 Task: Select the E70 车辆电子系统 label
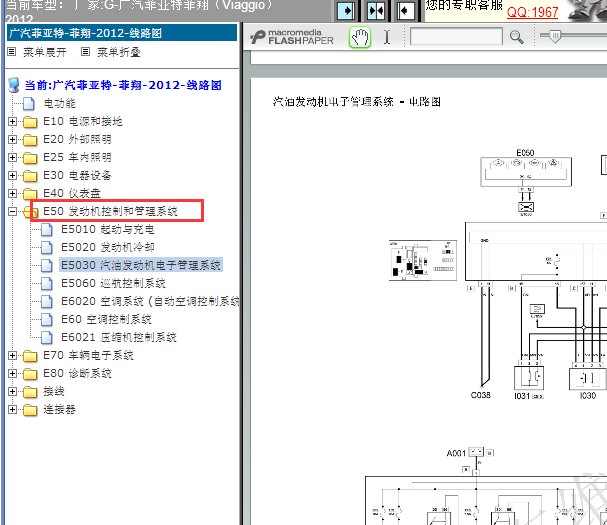coord(88,355)
